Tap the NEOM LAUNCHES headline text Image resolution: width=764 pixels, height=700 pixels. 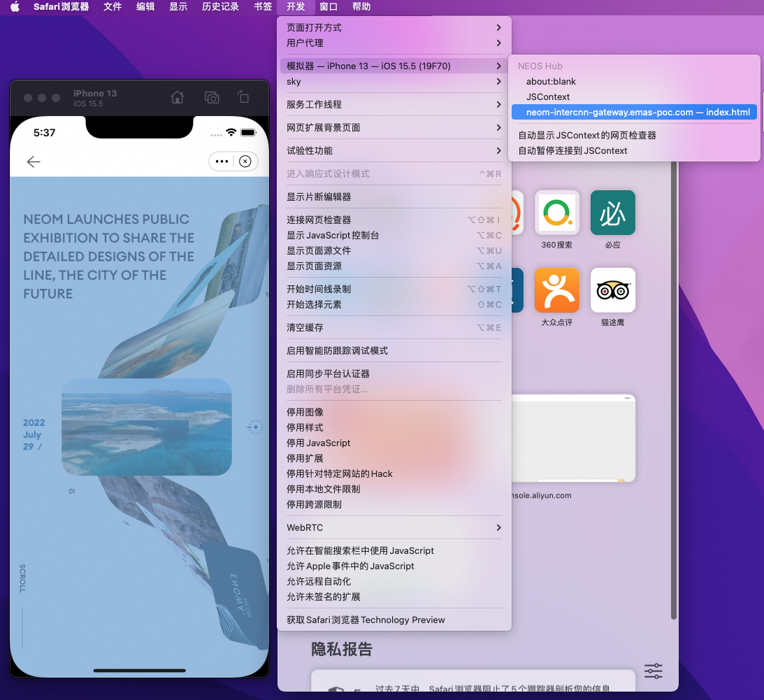[x=108, y=257]
